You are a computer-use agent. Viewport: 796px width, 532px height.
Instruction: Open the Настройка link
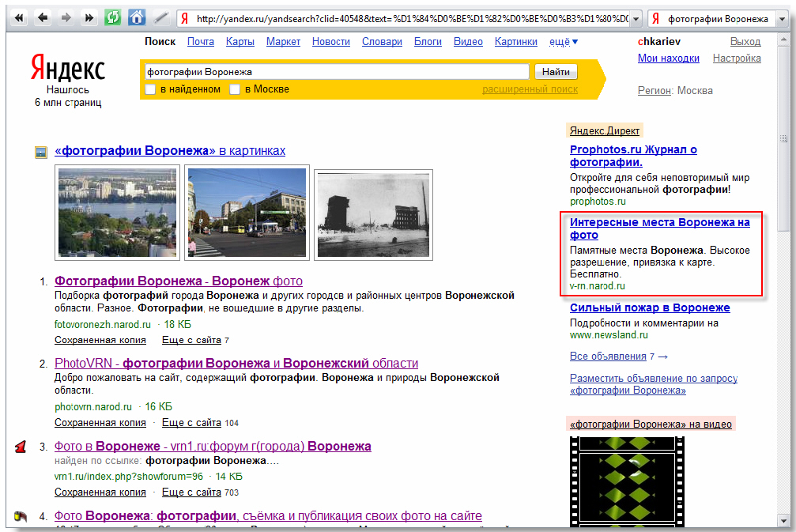pyautogui.click(x=737, y=58)
